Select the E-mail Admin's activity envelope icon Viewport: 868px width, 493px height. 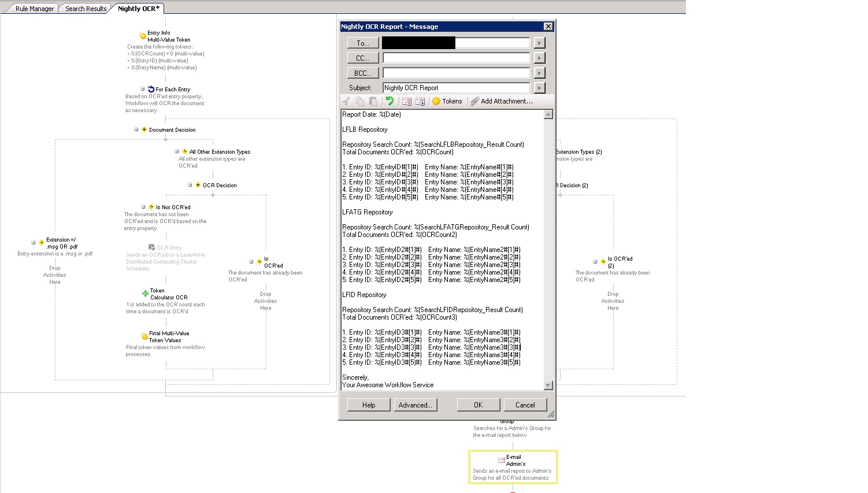pyautogui.click(x=502, y=460)
